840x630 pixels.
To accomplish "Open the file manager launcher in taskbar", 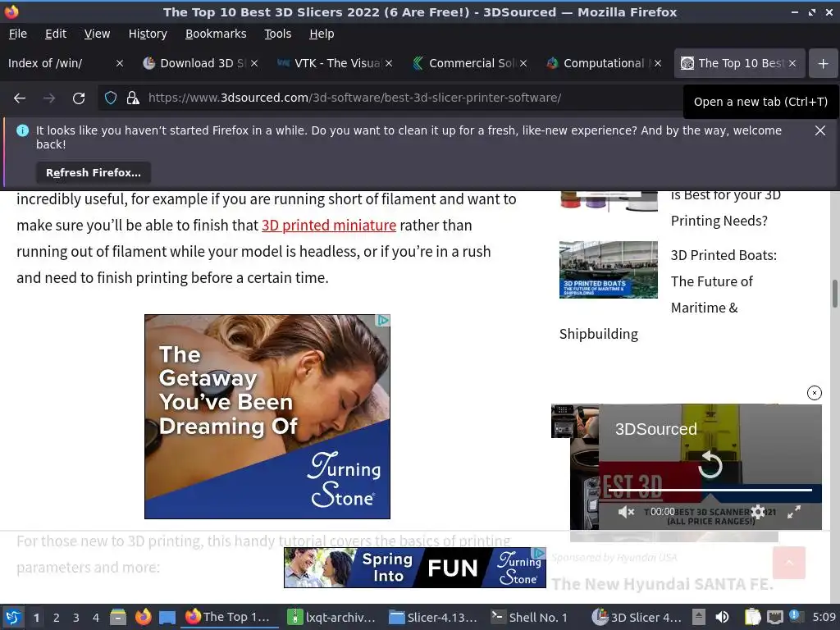I will [x=118, y=617].
